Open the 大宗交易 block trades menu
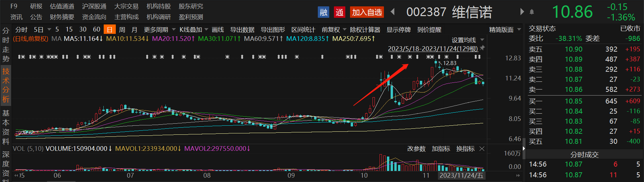The image size is (644, 182). 127,6
